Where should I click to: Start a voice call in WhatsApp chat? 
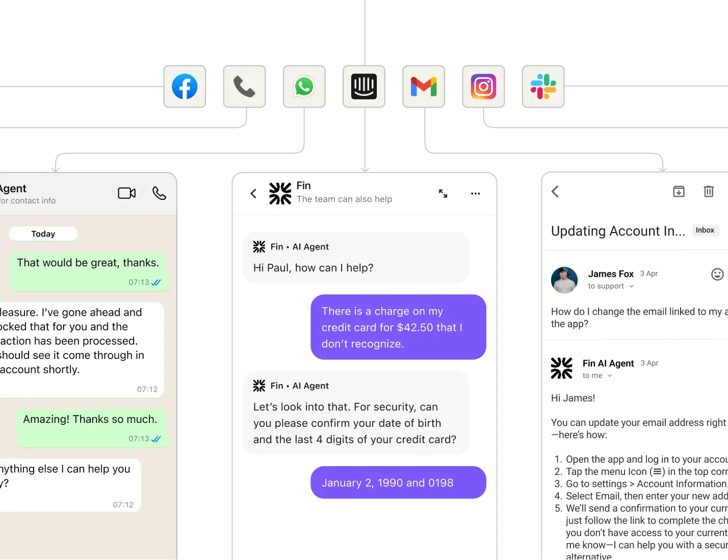point(159,193)
